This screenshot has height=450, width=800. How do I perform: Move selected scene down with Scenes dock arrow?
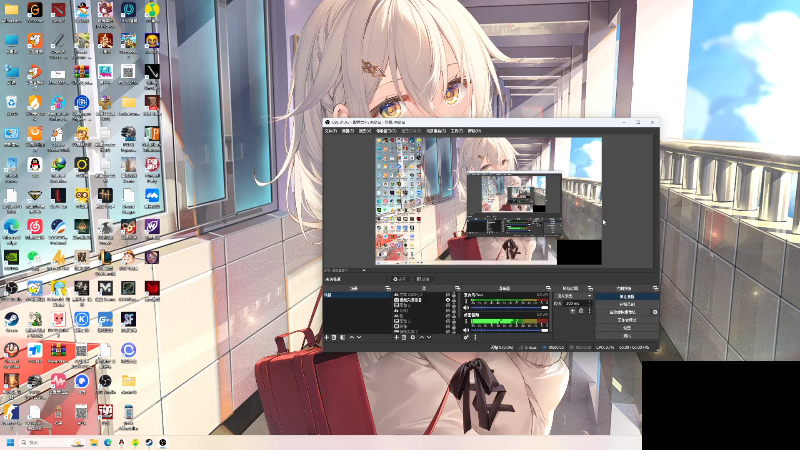[x=359, y=337]
